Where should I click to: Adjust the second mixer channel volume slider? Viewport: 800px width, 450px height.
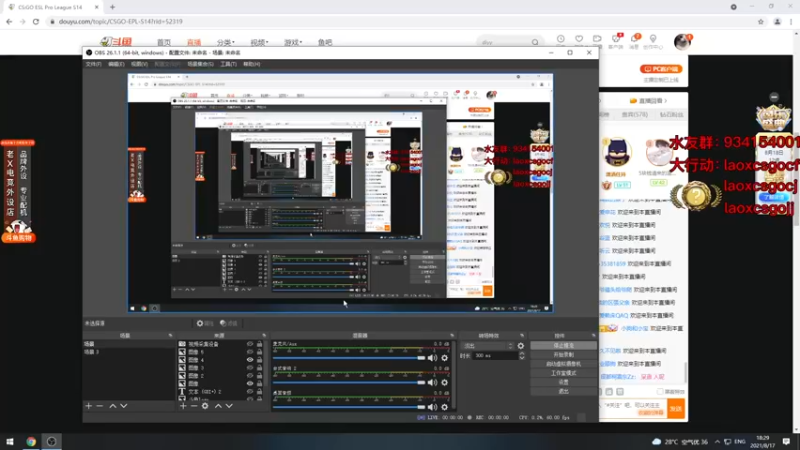(x=349, y=383)
